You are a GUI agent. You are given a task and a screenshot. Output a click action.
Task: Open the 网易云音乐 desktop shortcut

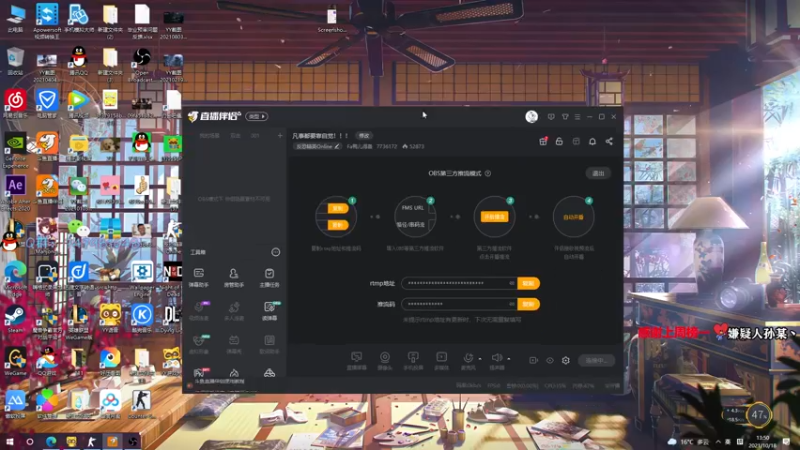(x=15, y=105)
